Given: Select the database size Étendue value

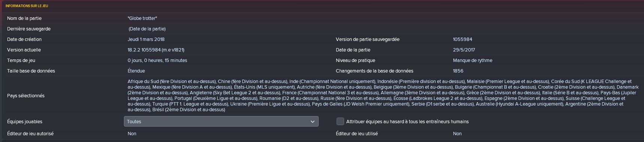Looking at the screenshot, I should [x=136, y=71].
